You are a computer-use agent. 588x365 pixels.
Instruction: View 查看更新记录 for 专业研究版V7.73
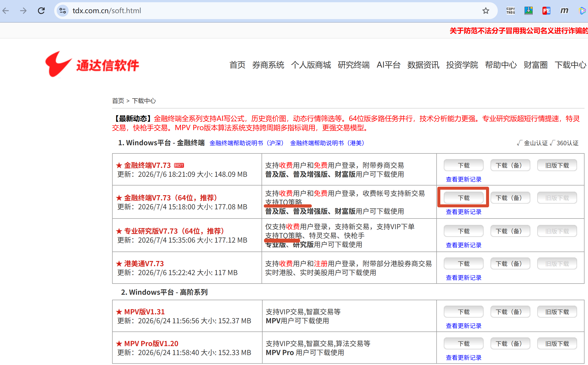[464, 245]
